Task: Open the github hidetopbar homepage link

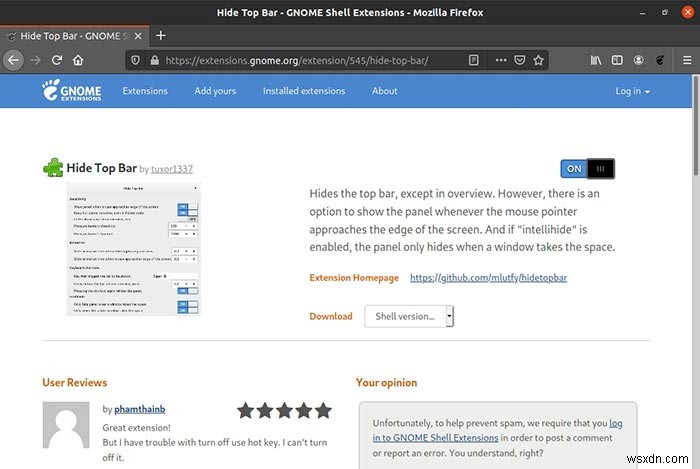Action: pos(488,278)
